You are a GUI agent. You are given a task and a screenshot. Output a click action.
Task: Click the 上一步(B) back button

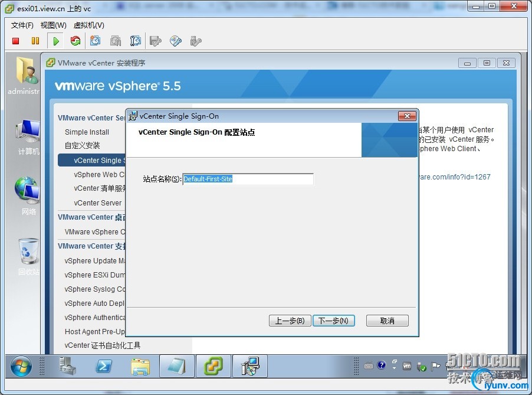coord(290,321)
